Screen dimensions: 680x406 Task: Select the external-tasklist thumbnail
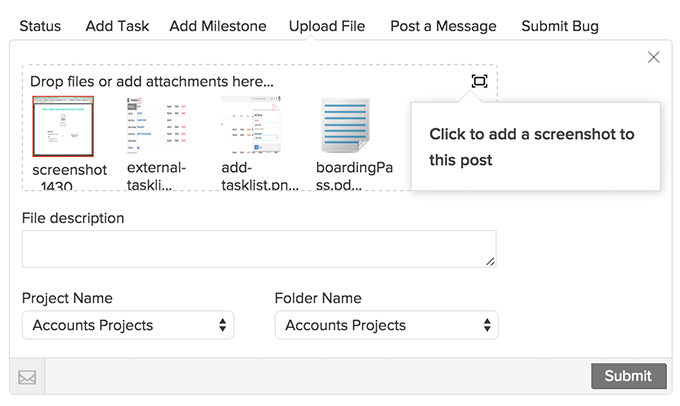155,127
